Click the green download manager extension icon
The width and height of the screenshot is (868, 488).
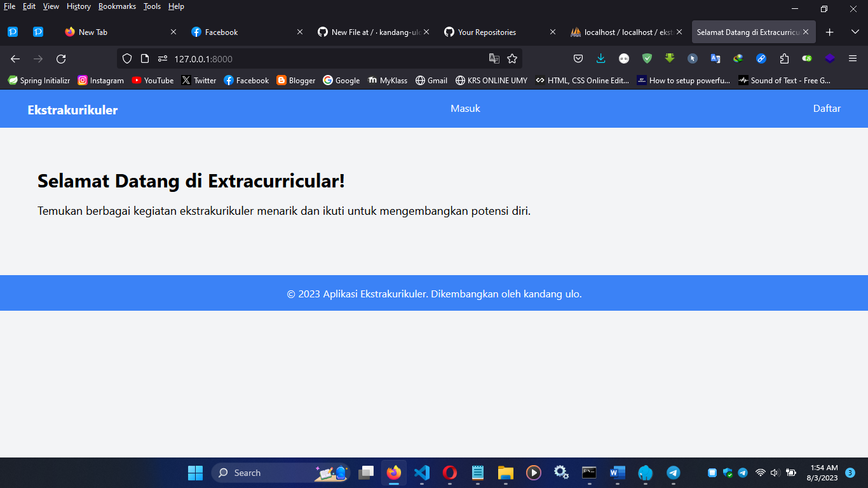pyautogui.click(x=669, y=58)
